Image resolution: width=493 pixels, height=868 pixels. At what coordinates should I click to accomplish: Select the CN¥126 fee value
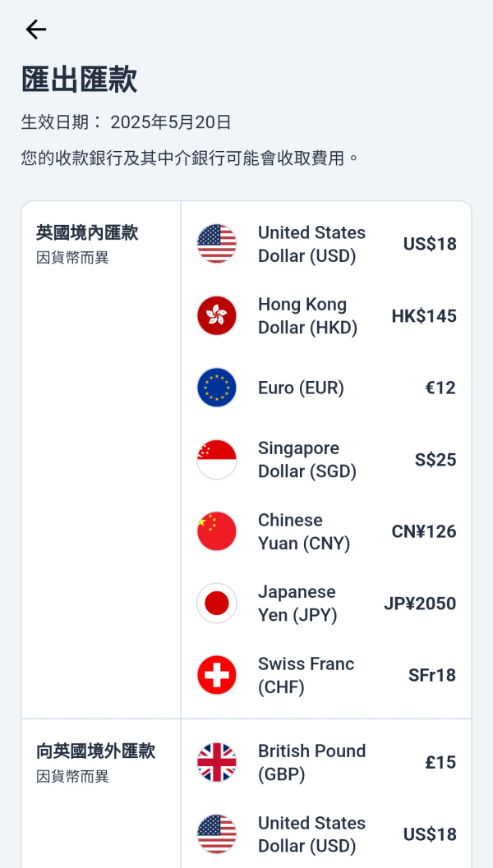(422, 531)
